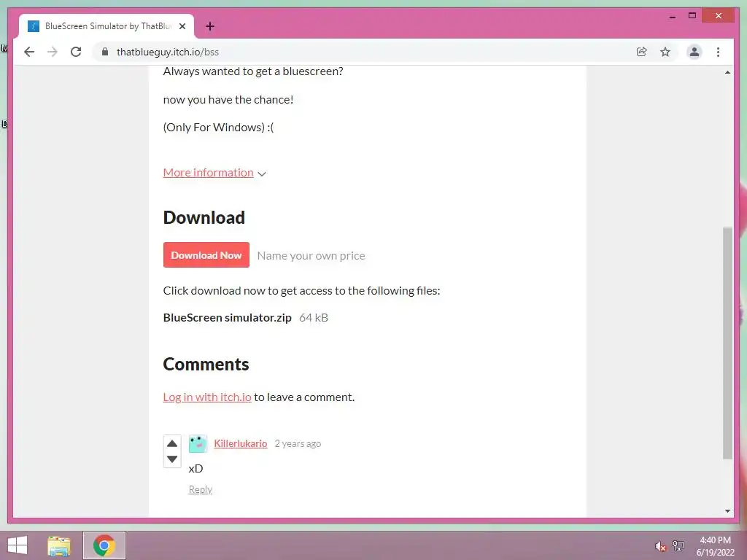The width and height of the screenshot is (747, 560).
Task: Open the Chrome profile avatar
Action: coord(694,52)
